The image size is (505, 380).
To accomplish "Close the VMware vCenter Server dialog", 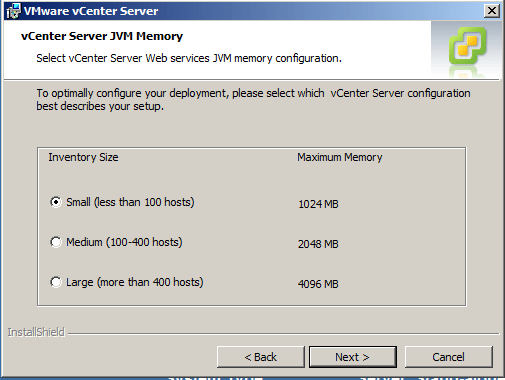I will [x=492, y=11].
